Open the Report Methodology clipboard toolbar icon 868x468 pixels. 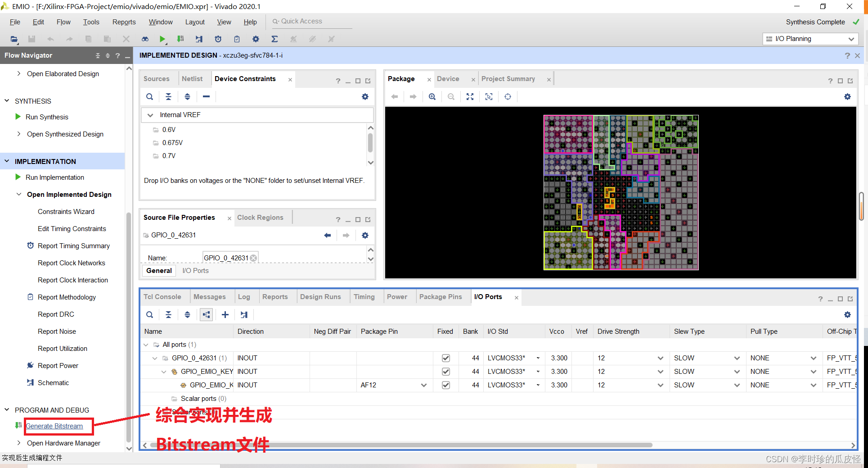pos(237,39)
